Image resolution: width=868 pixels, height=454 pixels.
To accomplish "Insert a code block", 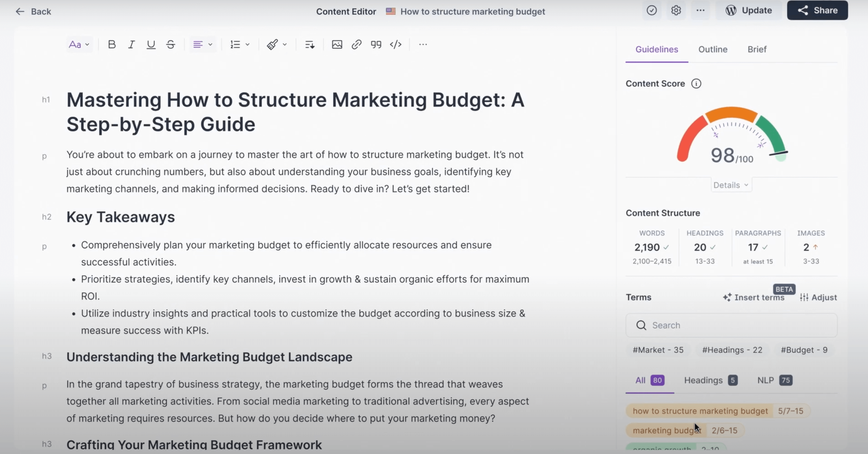I will (395, 44).
